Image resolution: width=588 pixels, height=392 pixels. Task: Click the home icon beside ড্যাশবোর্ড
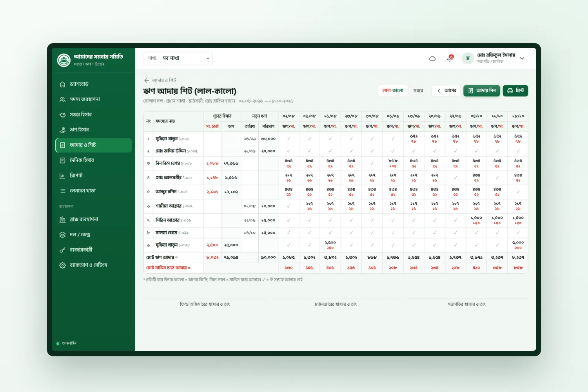pos(62,84)
